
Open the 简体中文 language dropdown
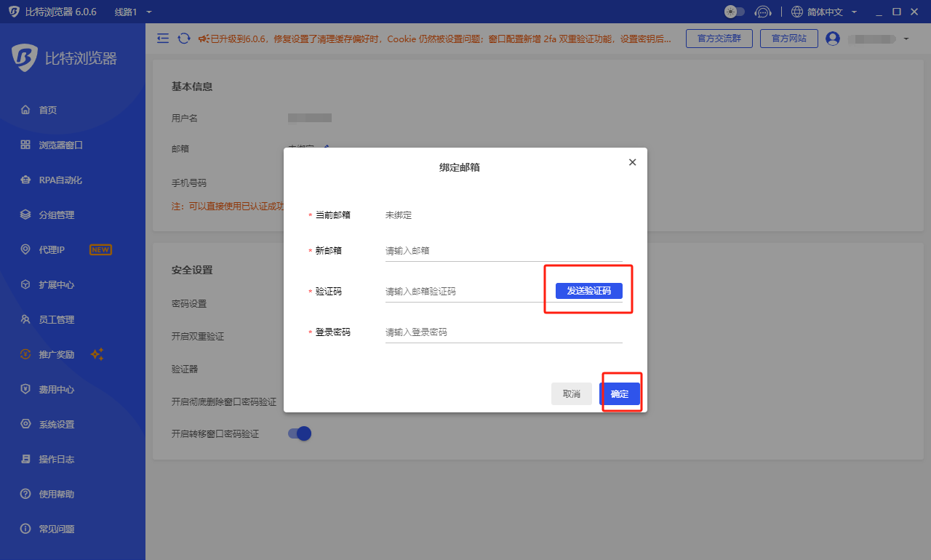(831, 12)
